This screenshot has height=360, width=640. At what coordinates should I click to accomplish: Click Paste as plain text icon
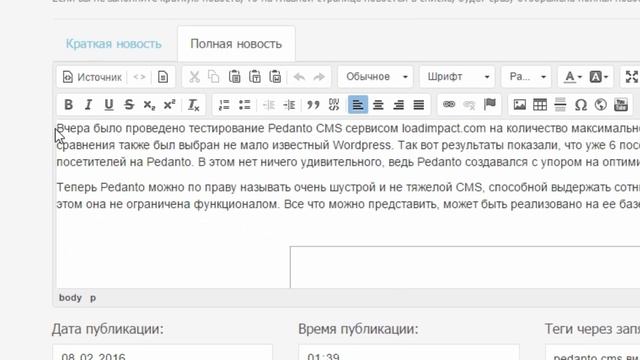[255, 77]
